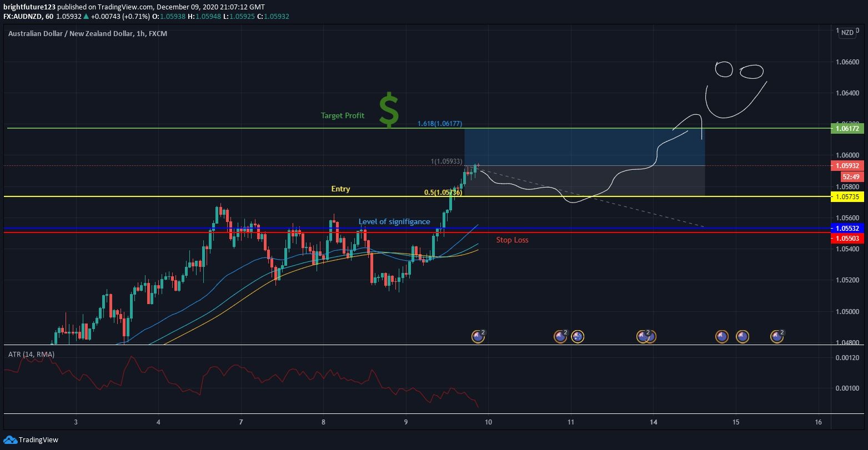This screenshot has width=868, height=450.
Task: Click the 0.5(1.05736) Fibonacci level label
Action: (x=443, y=193)
